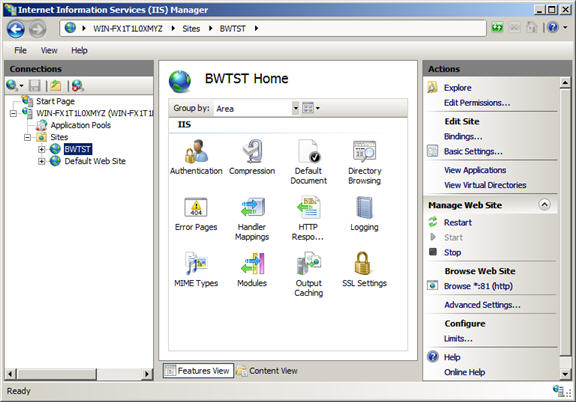Click the Help question mark toolbar icon
The width and height of the screenshot is (576, 402).
(x=553, y=27)
